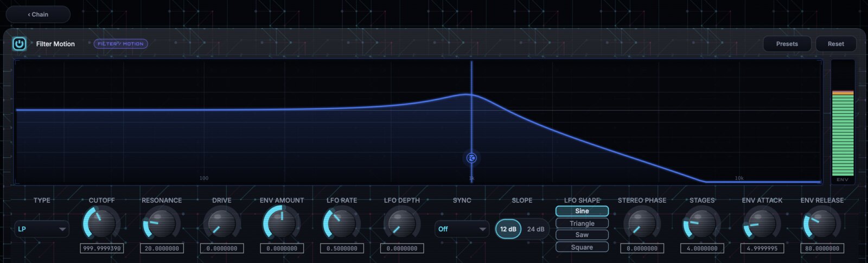
Task: Click the CUTOFF knob
Action: [101, 223]
